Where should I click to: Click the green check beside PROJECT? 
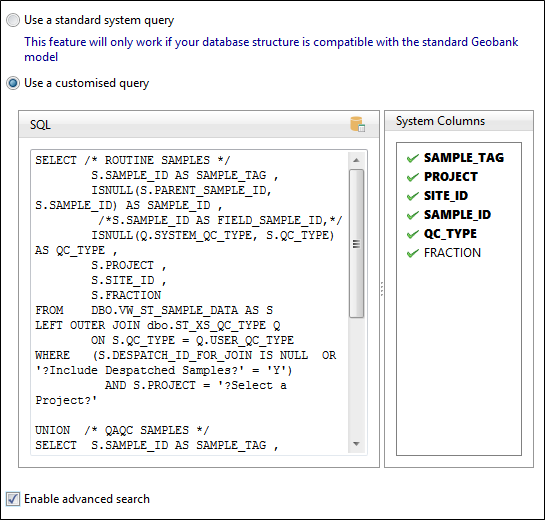413,177
